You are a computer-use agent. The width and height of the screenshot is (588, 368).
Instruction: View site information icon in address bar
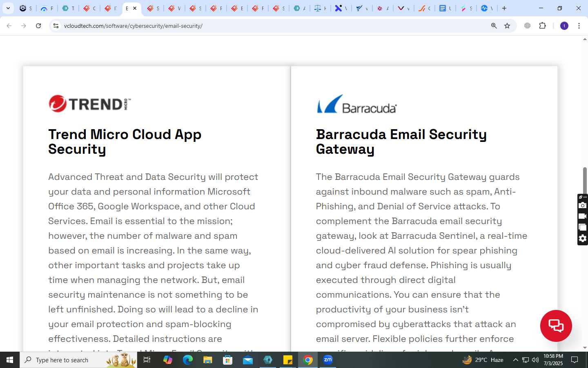(56, 26)
